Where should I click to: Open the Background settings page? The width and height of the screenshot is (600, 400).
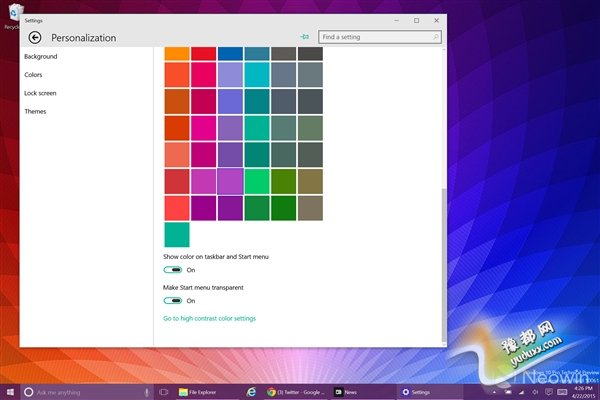(x=41, y=57)
